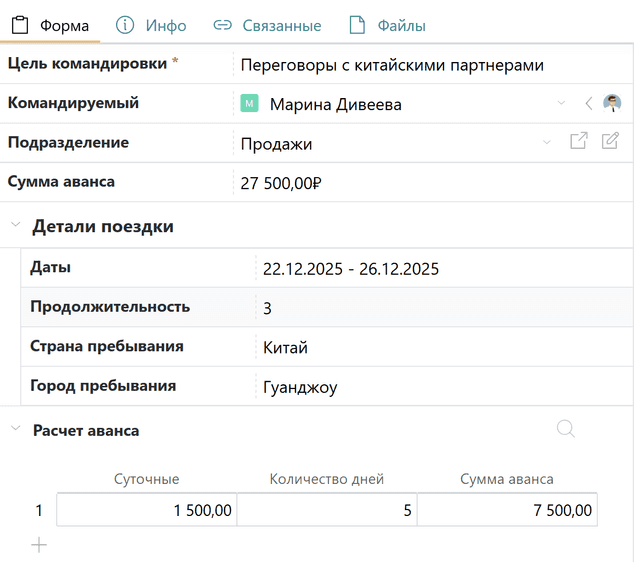The image size is (634, 562).
Task: Open the Подразделение dropdown list
Action: [547, 142]
